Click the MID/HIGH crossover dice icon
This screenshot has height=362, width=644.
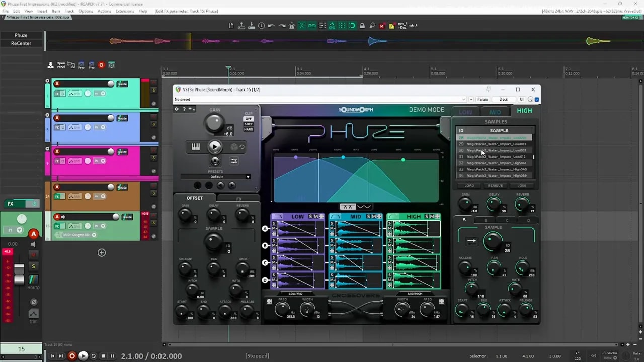click(x=441, y=301)
